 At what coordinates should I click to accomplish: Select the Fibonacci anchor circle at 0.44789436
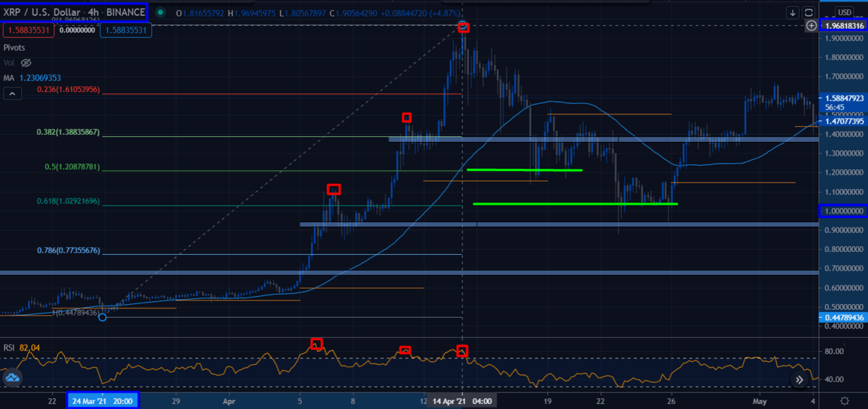103,317
